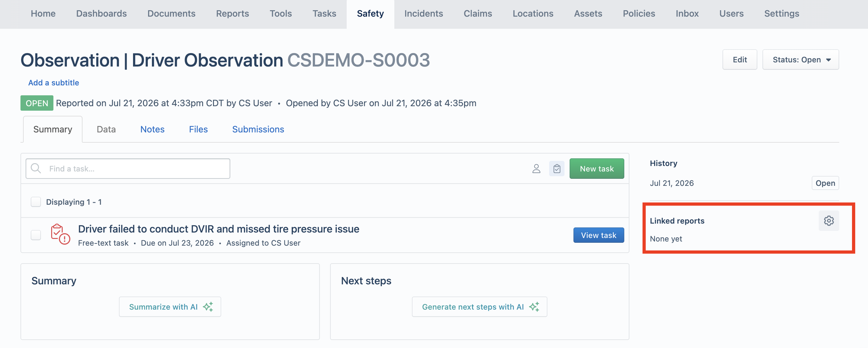Go to Dashboards
The height and width of the screenshot is (348, 868).
(x=101, y=13)
